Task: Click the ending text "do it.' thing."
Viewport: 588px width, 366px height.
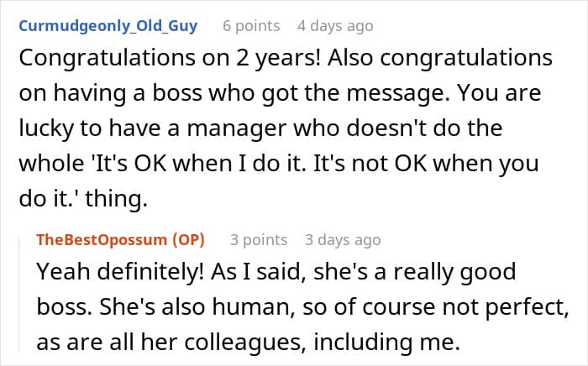Action: (x=83, y=199)
